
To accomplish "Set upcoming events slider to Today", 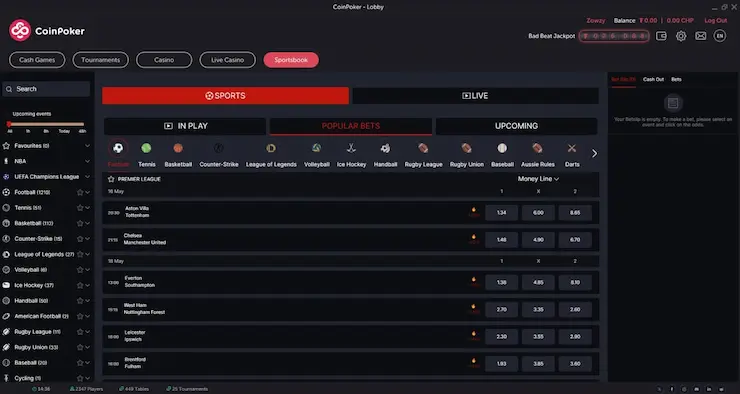I will (64, 131).
